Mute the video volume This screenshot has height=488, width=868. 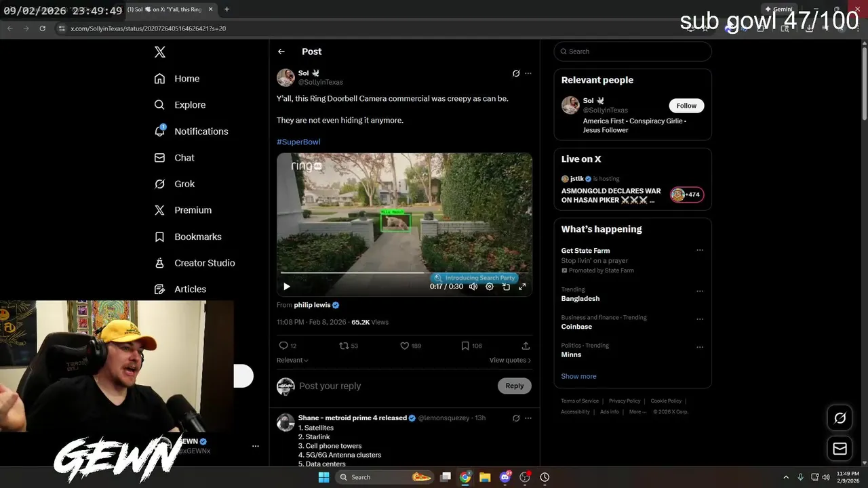tap(473, 287)
